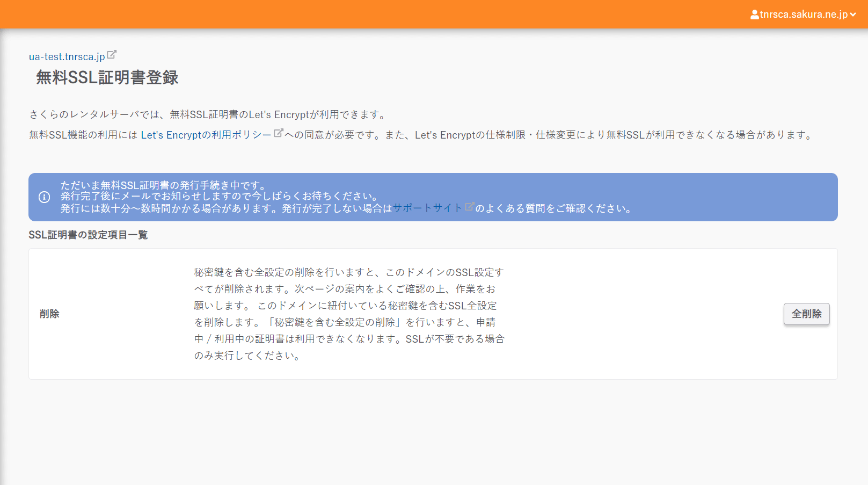Click sentence さくらのレンタルサーバでは
The height and width of the screenshot is (485, 868).
[x=209, y=114]
